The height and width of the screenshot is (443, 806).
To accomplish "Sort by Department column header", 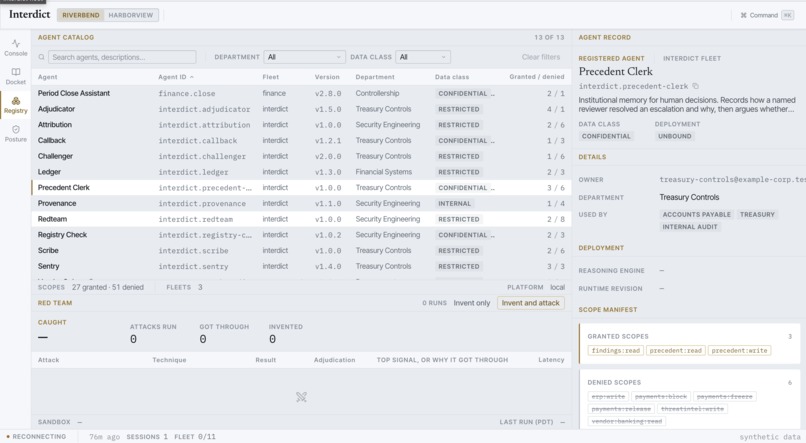I will pos(375,77).
